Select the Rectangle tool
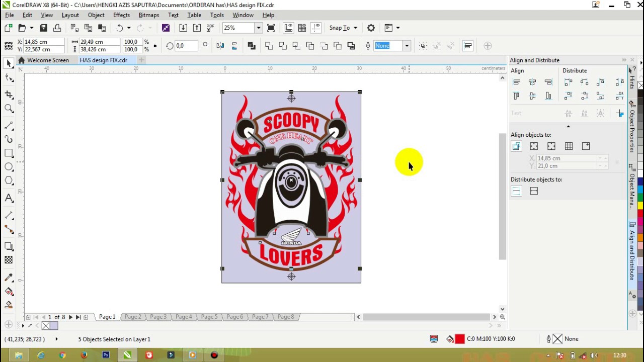 (x=9, y=153)
